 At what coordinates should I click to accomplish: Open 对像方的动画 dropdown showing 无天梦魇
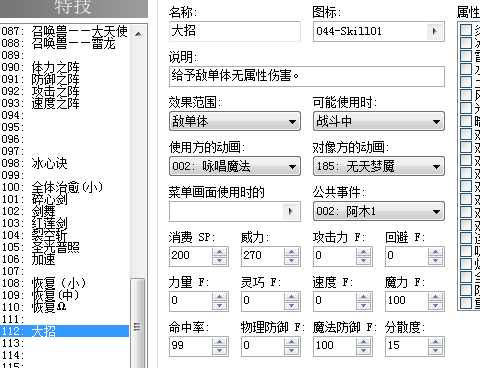point(379,166)
